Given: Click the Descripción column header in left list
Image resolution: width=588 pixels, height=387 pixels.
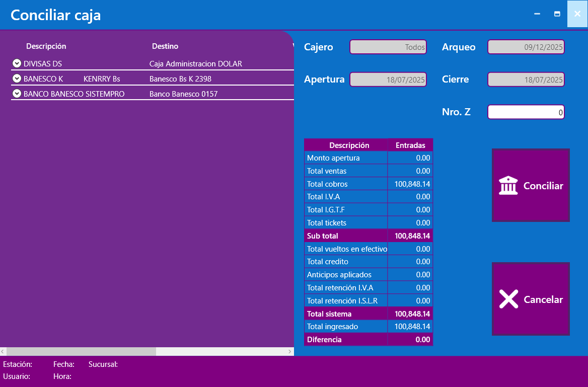Looking at the screenshot, I should click(46, 46).
